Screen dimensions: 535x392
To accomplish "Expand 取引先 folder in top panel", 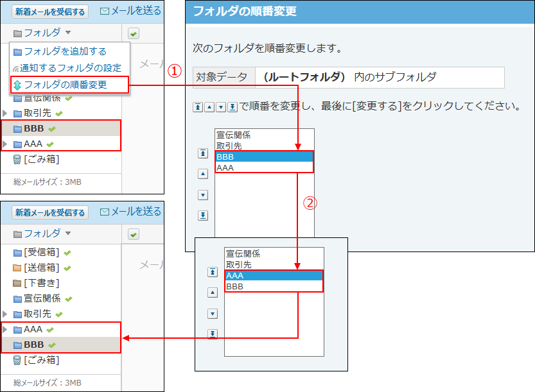I will pos(4,113).
